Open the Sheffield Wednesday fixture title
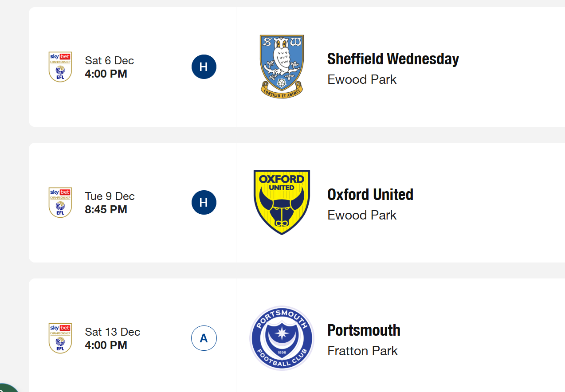Image resolution: width=565 pixels, height=392 pixels. [x=393, y=59]
